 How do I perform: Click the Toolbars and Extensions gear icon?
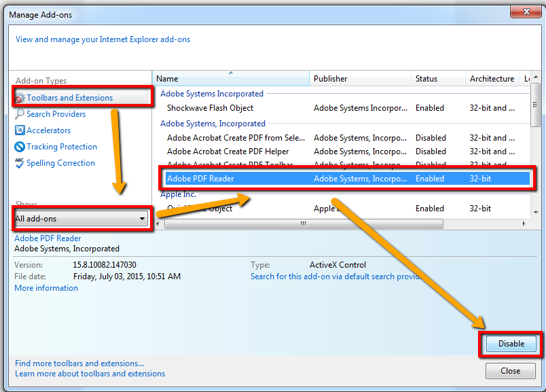coord(20,98)
